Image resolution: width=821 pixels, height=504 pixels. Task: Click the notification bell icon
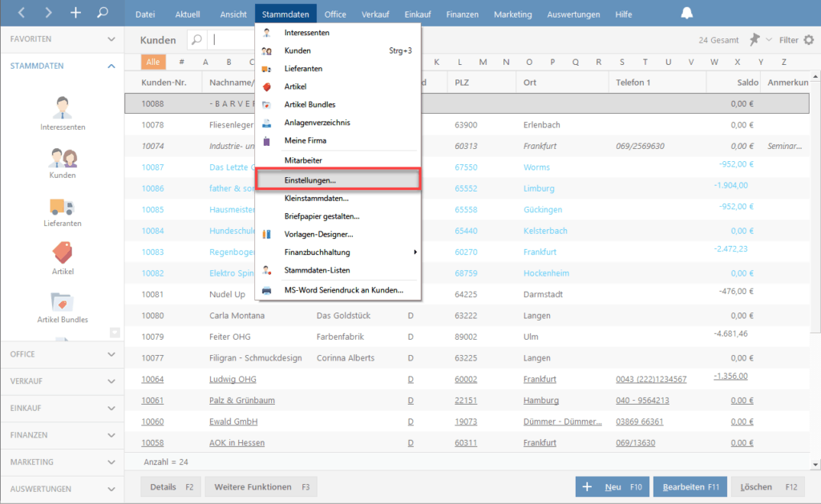[687, 14]
